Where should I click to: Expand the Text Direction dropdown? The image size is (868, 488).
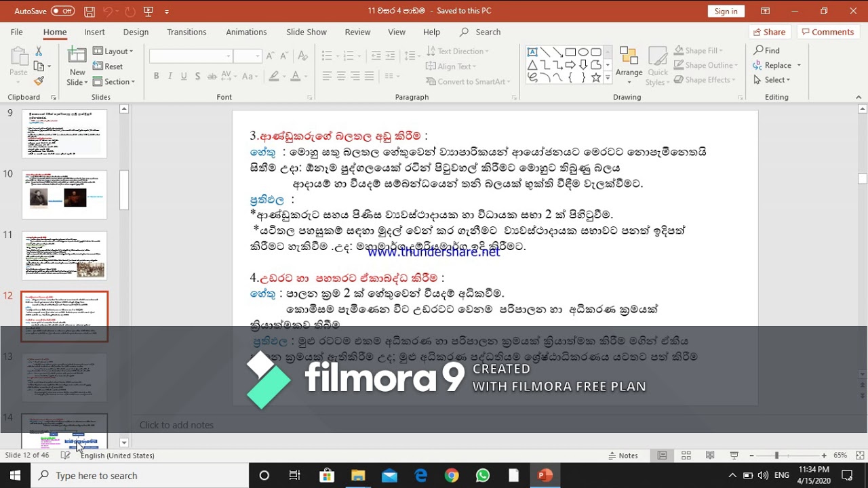456,51
